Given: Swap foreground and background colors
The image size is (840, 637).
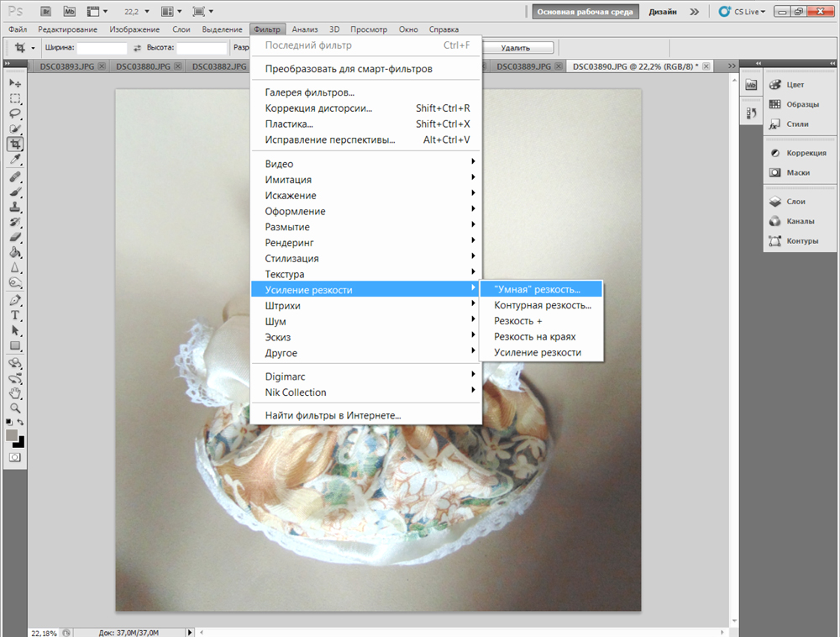Looking at the screenshot, I should coord(20,422).
